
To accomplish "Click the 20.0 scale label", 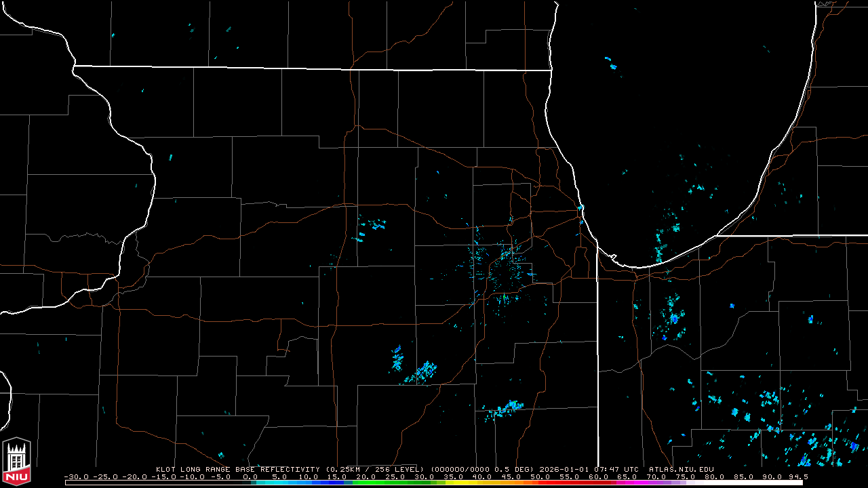I will (367, 476).
